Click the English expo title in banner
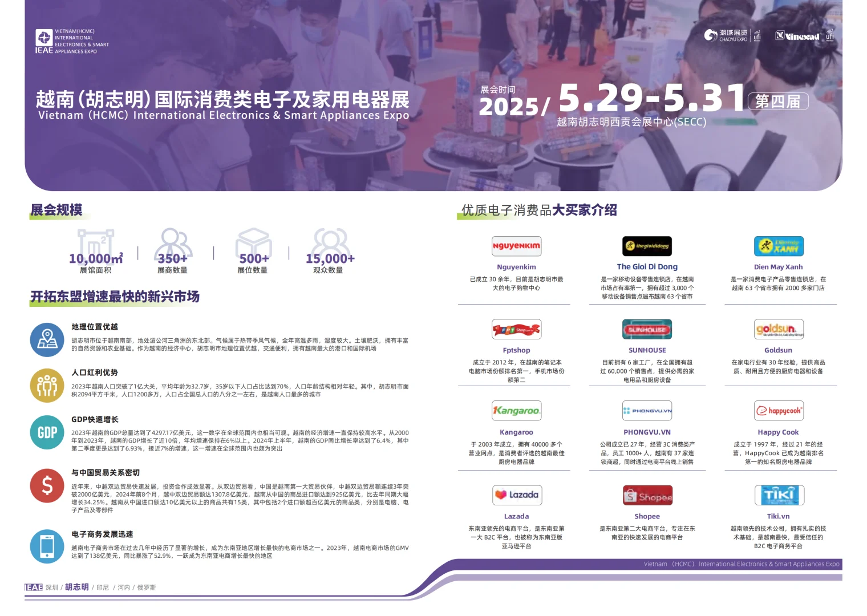Viewport: 867px width, 616px height. click(224, 115)
